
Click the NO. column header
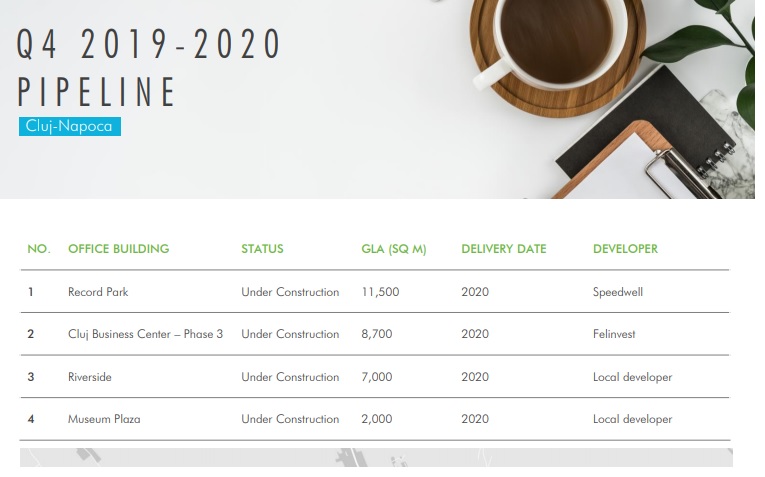coord(38,249)
